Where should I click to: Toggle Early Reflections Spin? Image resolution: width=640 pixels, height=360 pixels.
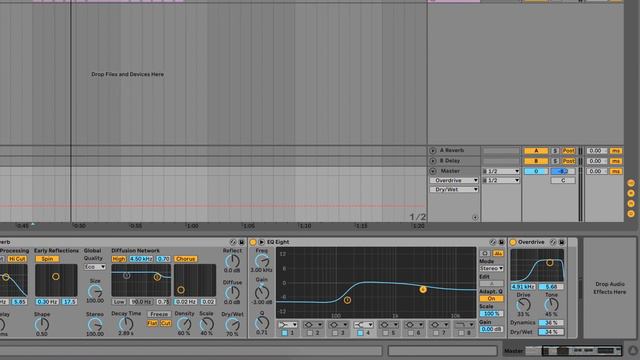(x=47, y=259)
